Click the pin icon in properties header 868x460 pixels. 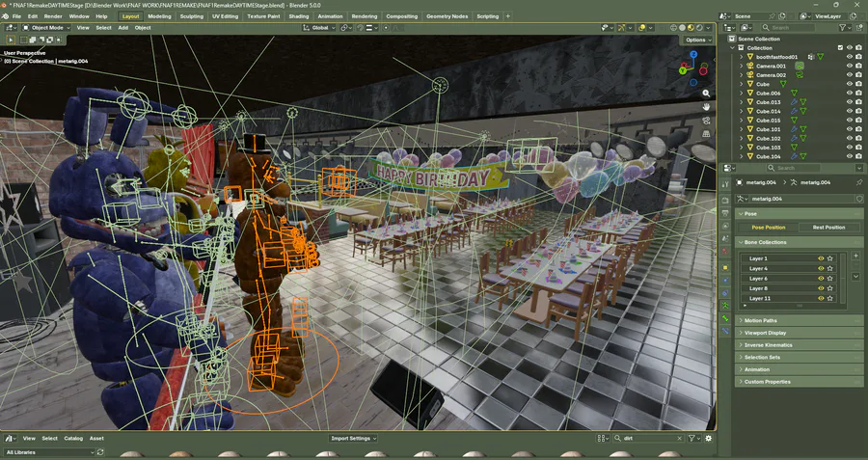click(x=859, y=182)
